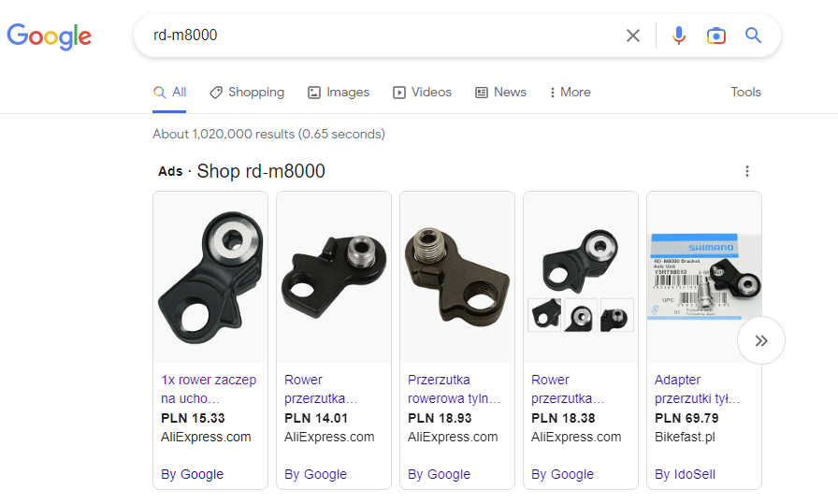Open 'Adapter przerzutki tył' Bikefast.pl listing

tap(698, 389)
